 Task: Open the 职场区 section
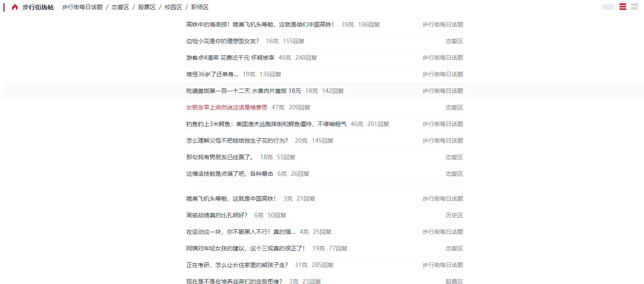(x=201, y=7)
